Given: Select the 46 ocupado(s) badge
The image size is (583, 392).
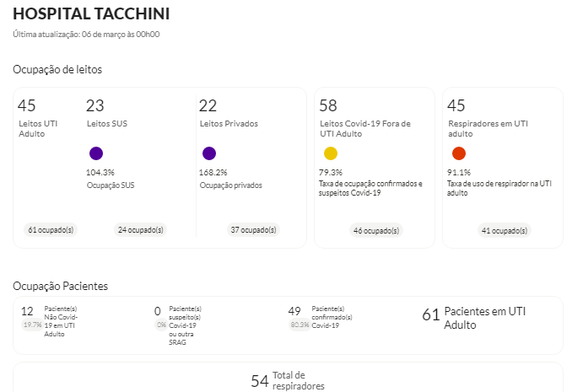Looking at the screenshot, I should point(376,231).
